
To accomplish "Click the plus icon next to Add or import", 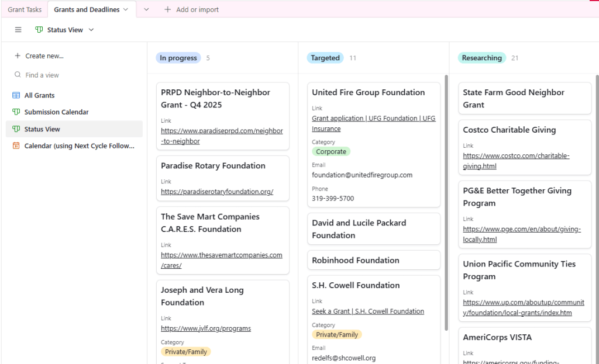I will pos(168,9).
